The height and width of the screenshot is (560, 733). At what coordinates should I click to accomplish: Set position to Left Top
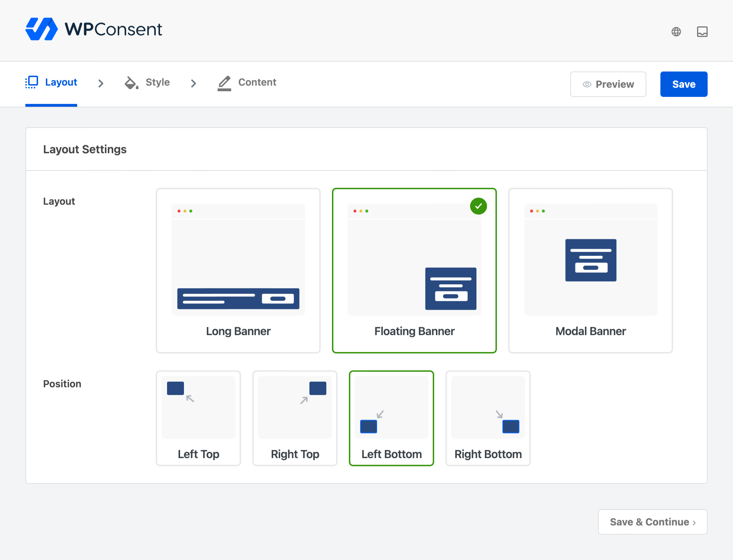click(198, 418)
